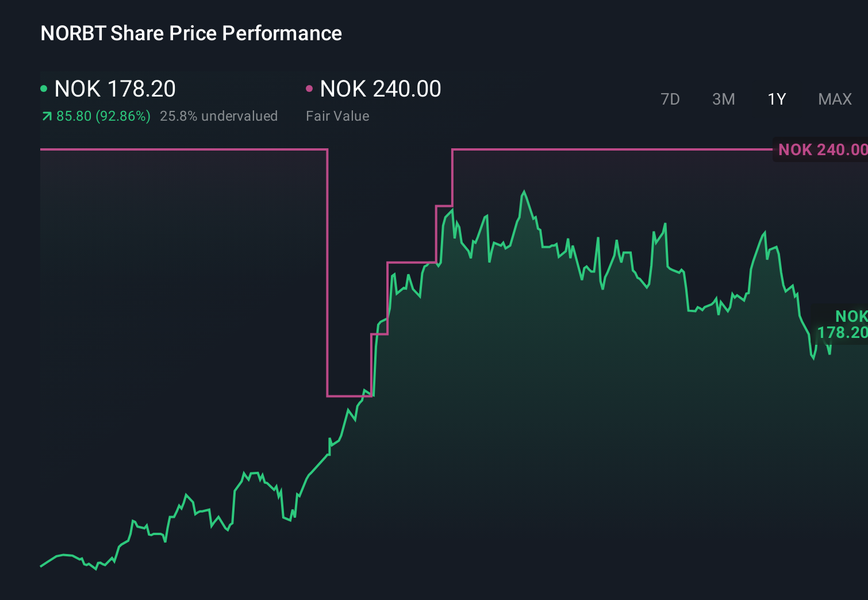Select the NOK 240.00 price axis label
The height and width of the screenshot is (600, 868).
tap(823, 149)
